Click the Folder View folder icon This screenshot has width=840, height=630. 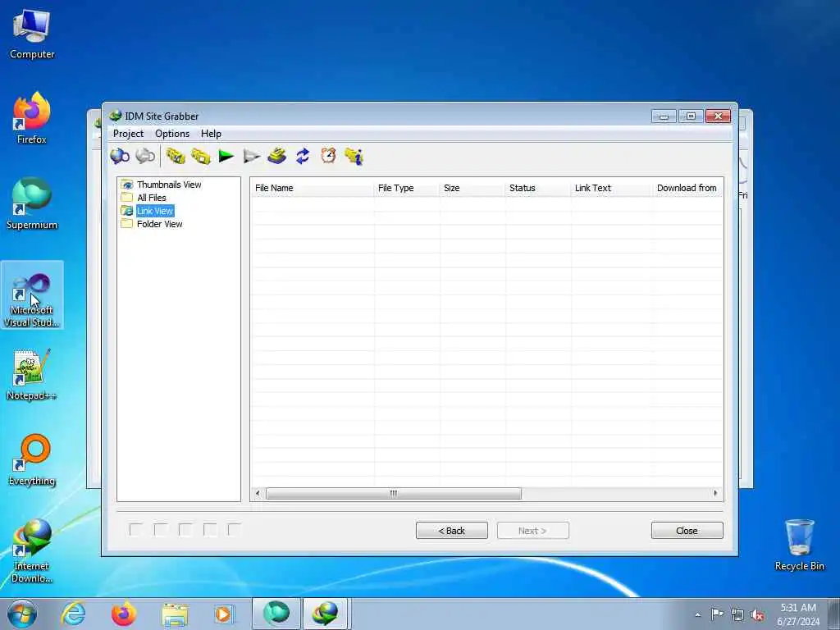pyautogui.click(x=127, y=224)
